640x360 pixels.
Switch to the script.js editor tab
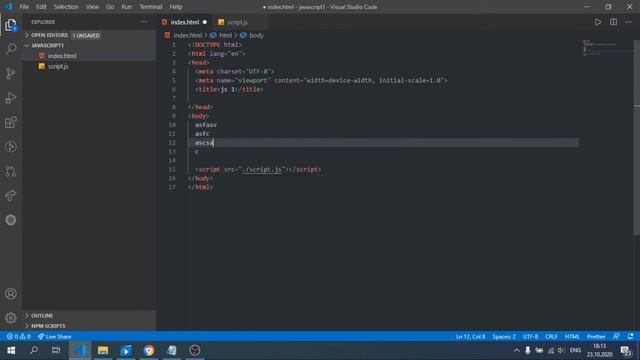point(237,22)
